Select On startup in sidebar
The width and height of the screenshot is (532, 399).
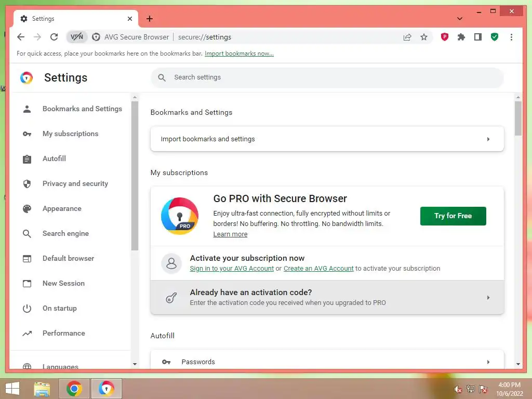pyautogui.click(x=59, y=308)
